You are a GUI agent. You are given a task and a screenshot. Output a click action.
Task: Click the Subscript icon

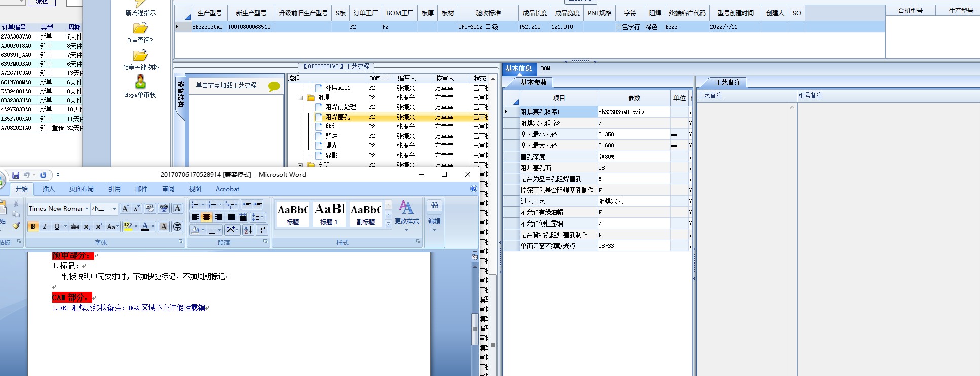click(87, 227)
